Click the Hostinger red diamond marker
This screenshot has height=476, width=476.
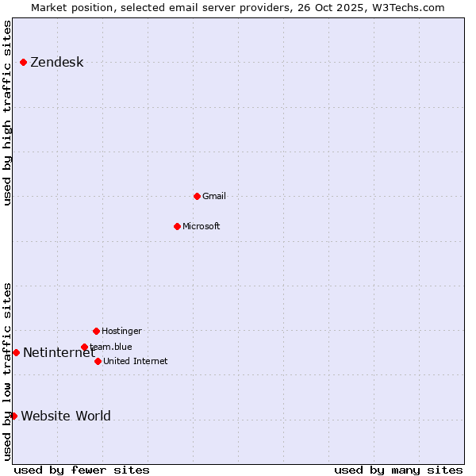click(96, 331)
